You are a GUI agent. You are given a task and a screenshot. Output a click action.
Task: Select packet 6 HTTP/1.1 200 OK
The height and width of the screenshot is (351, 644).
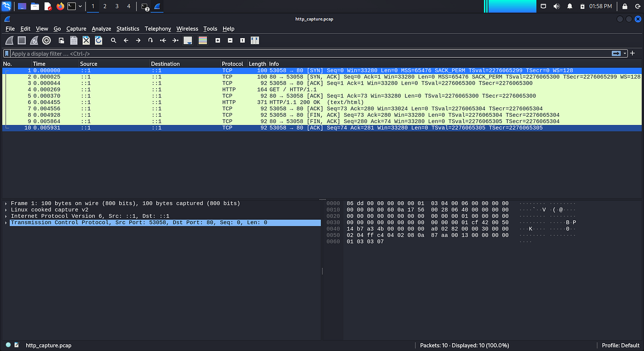point(322,102)
